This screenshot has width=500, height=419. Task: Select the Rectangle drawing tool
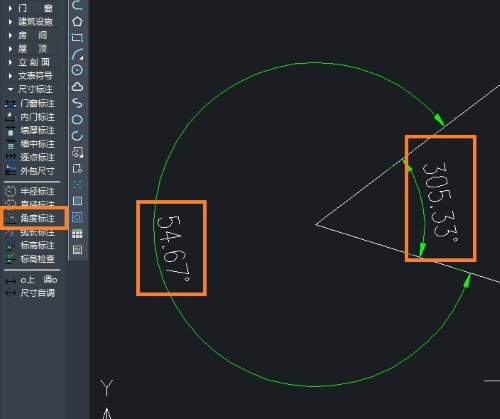tap(77, 37)
